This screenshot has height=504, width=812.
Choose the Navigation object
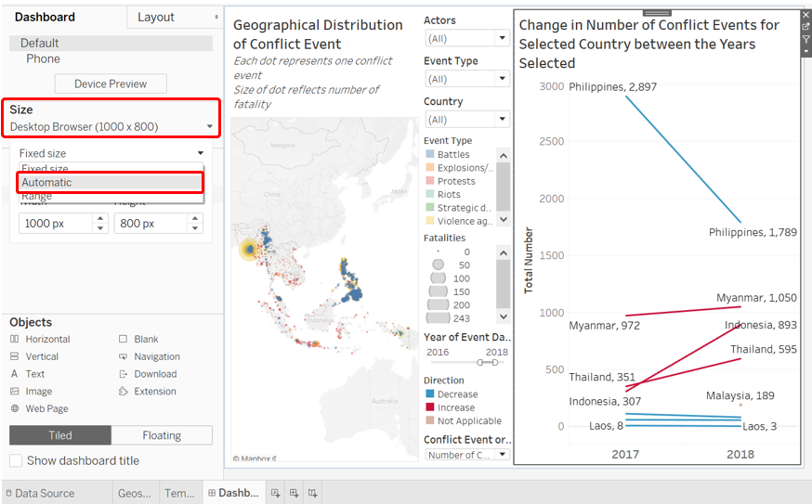tap(156, 357)
